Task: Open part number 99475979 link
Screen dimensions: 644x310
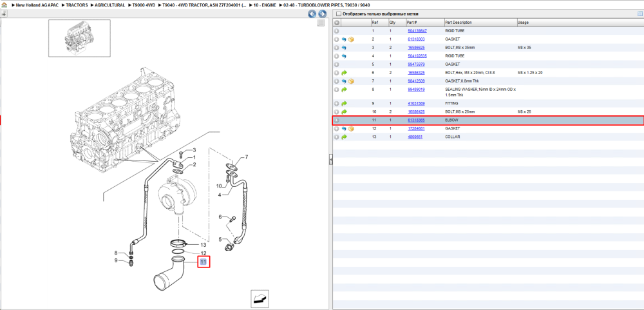Action: point(416,64)
